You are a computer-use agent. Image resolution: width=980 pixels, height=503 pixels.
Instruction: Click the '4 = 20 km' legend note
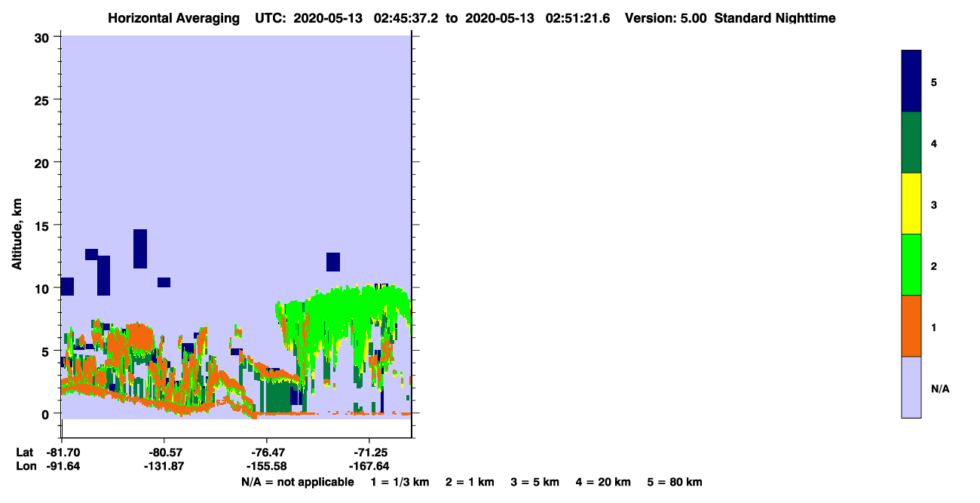pyautogui.click(x=603, y=482)
